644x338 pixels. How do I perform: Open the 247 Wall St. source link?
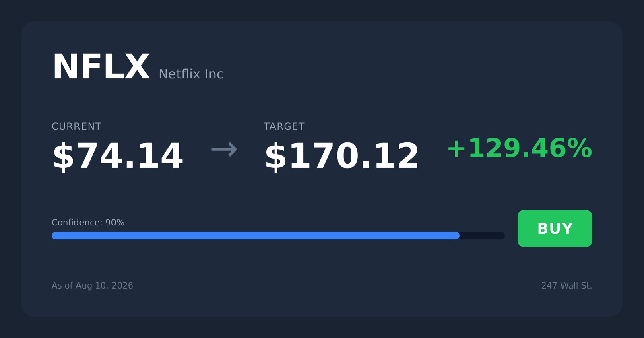coord(567,286)
